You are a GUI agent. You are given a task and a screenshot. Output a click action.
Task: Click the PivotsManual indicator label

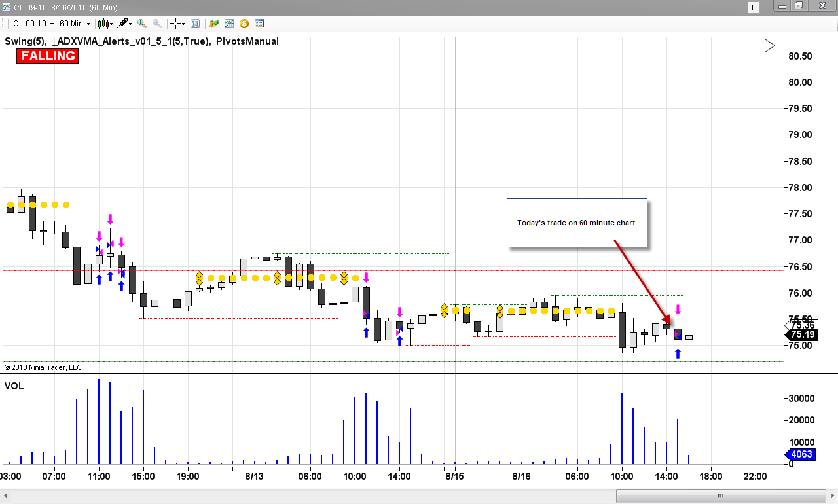(247, 41)
